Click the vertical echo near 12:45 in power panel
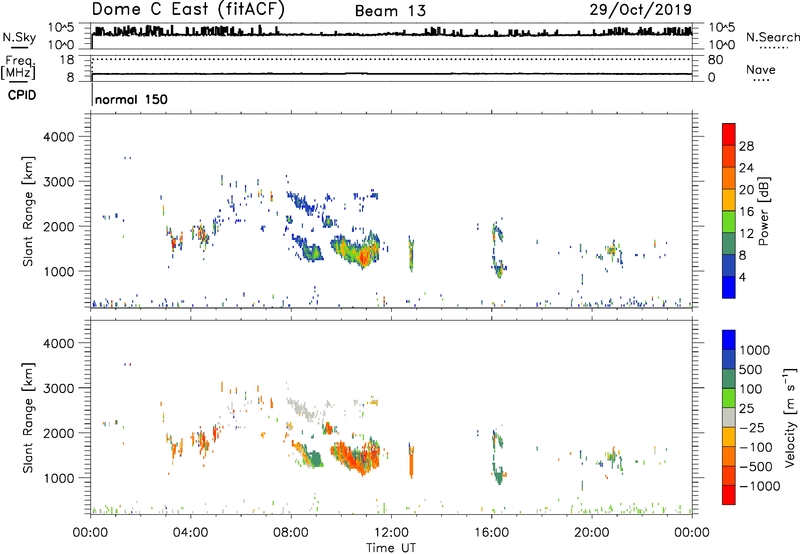This screenshot has height=554, width=800. click(x=411, y=254)
